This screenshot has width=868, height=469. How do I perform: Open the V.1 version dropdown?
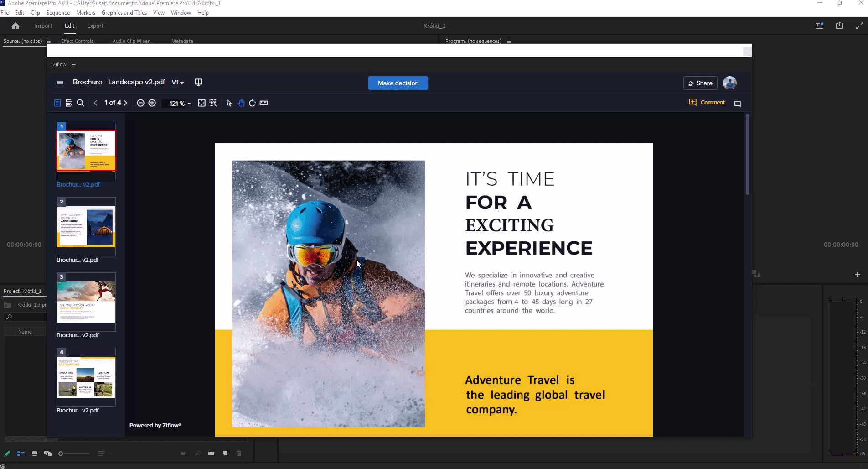click(x=177, y=83)
